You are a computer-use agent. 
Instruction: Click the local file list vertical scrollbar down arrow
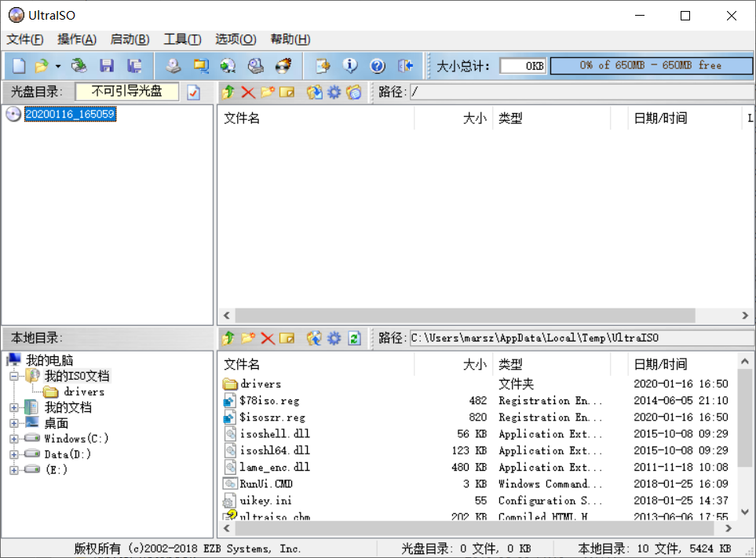(745, 512)
